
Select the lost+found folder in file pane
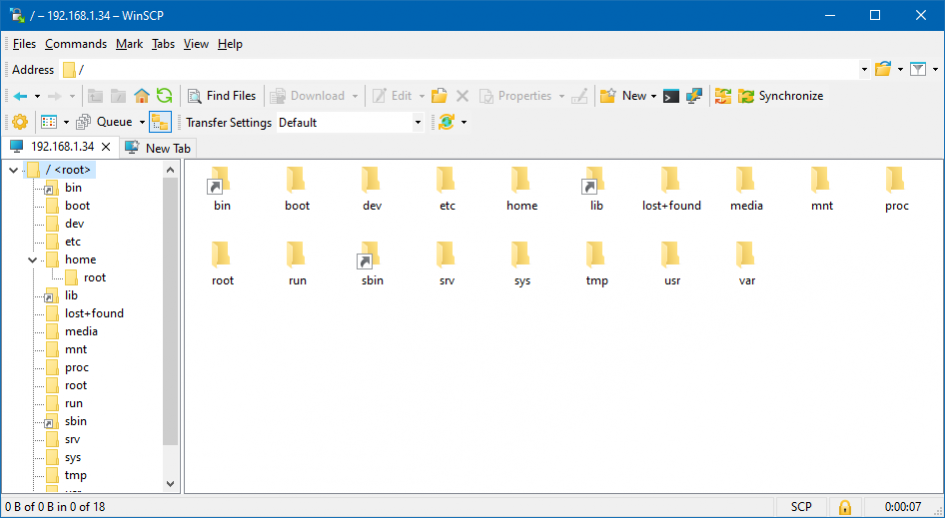671,190
